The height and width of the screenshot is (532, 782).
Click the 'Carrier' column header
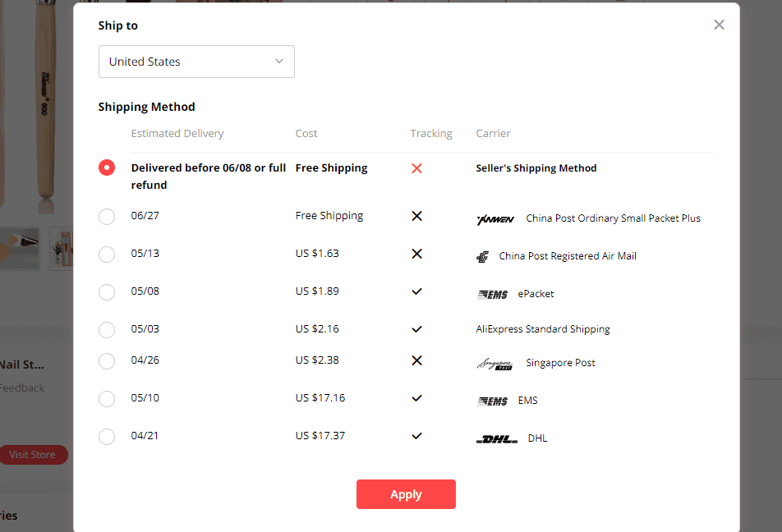coord(493,134)
